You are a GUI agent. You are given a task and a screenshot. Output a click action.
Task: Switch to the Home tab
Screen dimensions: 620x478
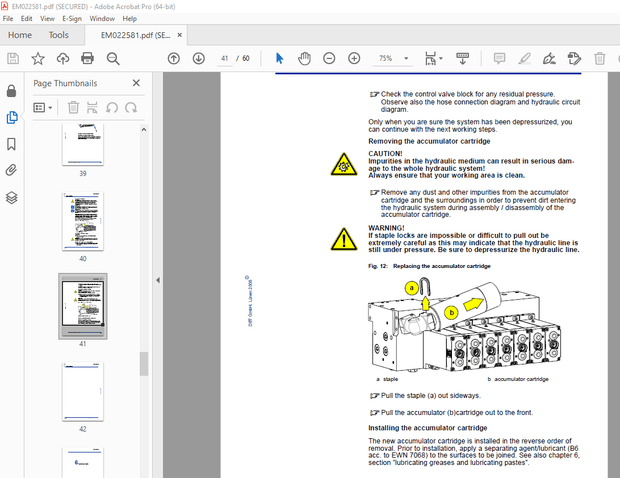[x=20, y=35]
